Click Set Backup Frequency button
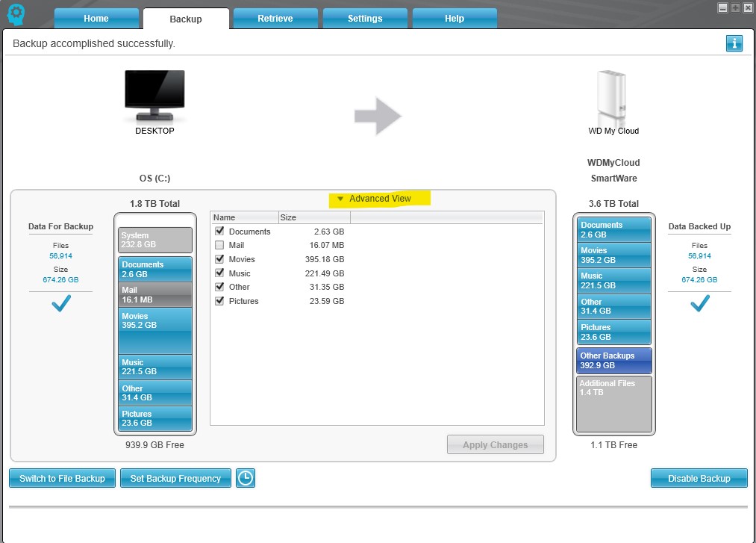756x543 pixels. [175, 478]
